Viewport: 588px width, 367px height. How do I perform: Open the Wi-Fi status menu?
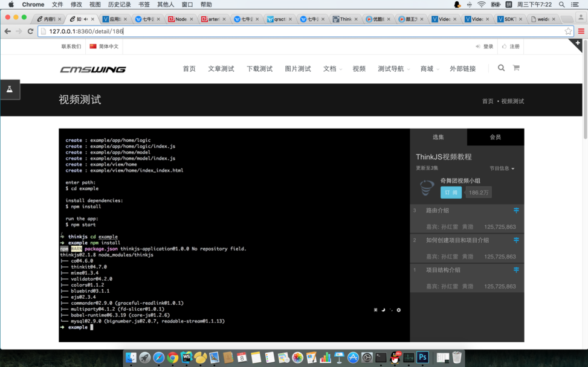[x=482, y=4]
